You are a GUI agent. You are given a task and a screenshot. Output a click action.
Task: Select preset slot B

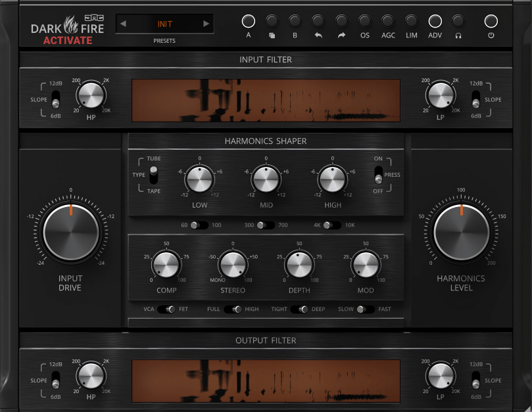(x=295, y=21)
